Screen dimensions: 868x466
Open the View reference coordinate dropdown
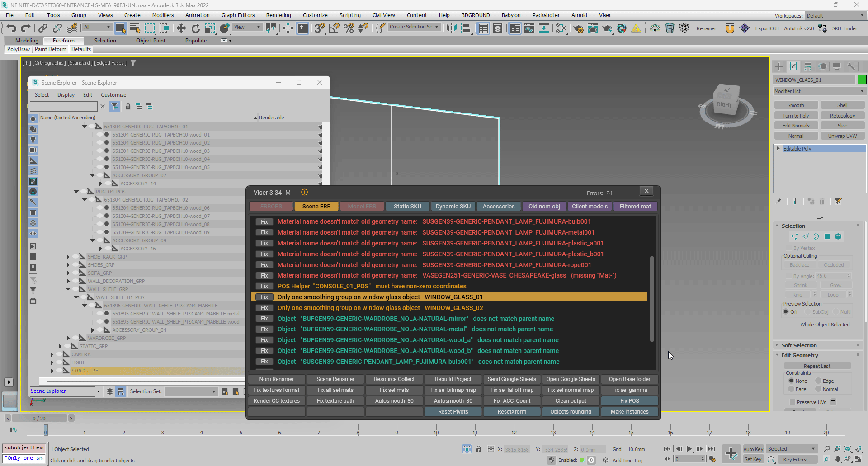(x=247, y=28)
